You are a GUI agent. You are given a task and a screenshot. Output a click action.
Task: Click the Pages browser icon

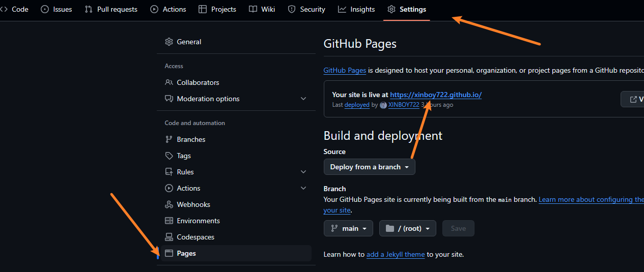(x=169, y=253)
